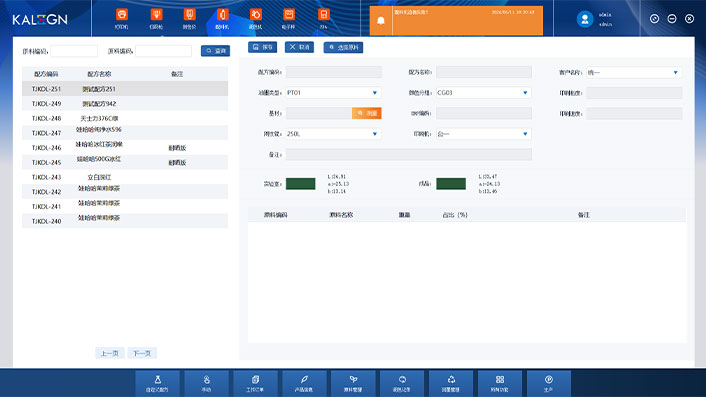Screen dimensions: 706x397
Task: Focus the second search input in left panel
Action: (163, 51)
